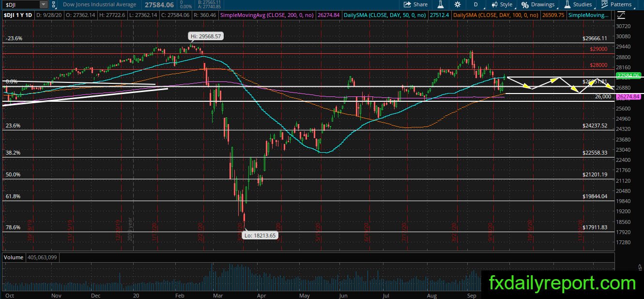Click the 'Jun' label on time axis
This screenshot has height=299, width=644.
pyautogui.click(x=344, y=295)
